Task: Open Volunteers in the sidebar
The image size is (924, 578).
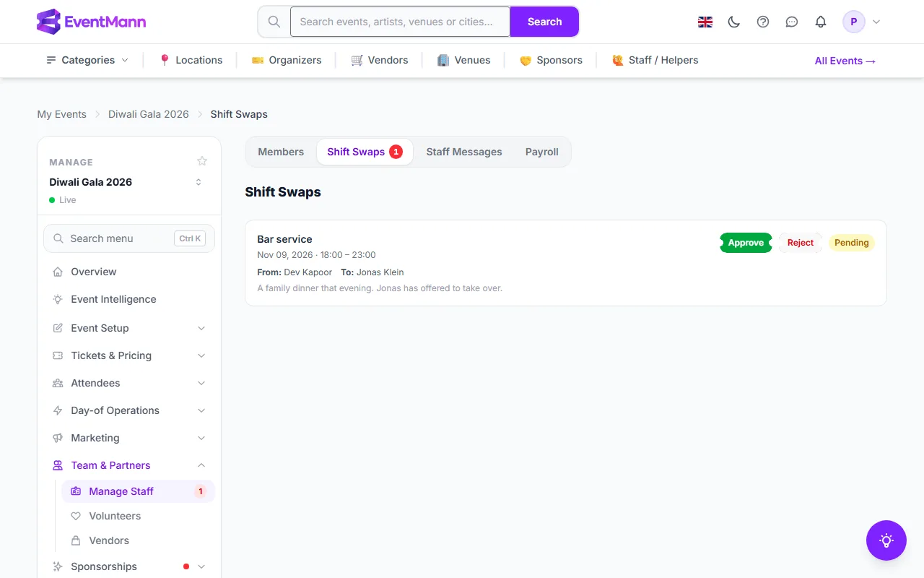Action: (x=138, y=516)
